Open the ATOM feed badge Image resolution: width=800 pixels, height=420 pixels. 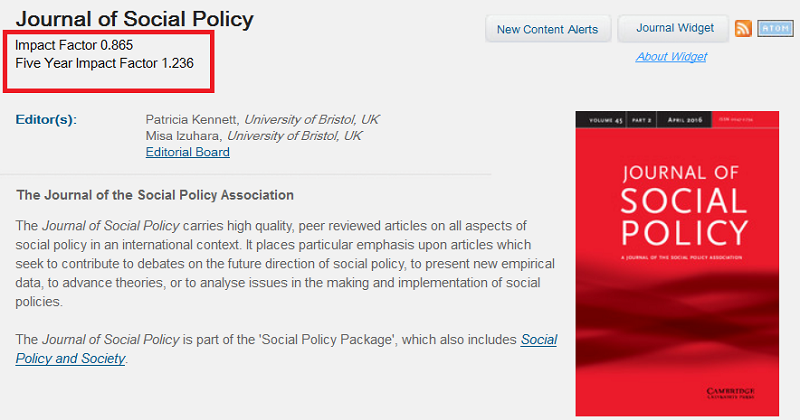775,29
